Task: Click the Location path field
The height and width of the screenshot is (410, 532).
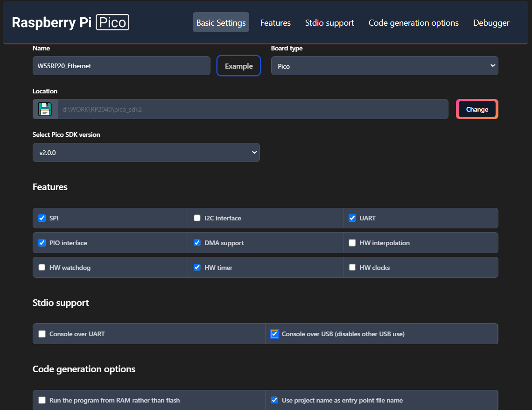Action: point(253,109)
